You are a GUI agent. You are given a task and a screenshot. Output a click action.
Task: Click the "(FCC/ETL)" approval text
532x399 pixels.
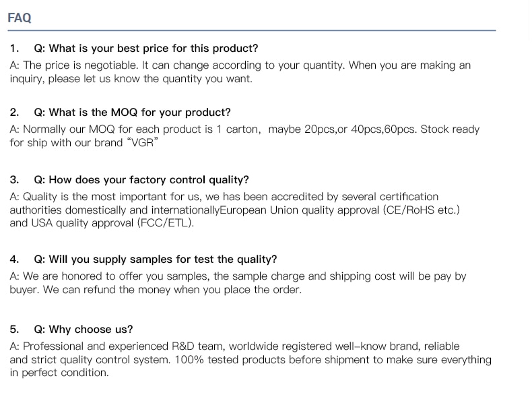165,223
